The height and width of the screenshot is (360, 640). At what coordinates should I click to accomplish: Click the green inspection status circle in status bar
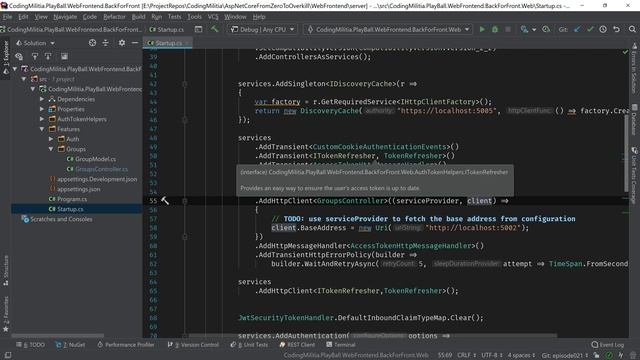pyautogui.click(x=609, y=356)
